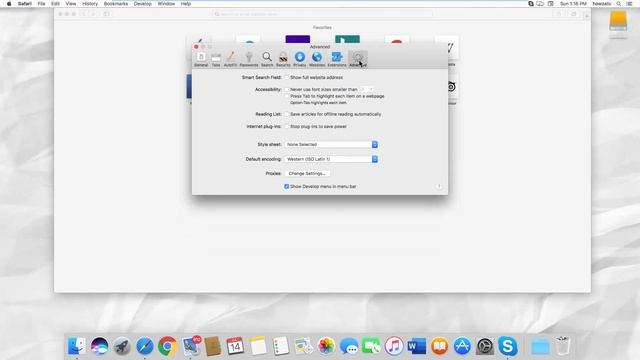Open the View menu
Image resolution: width=640 pixels, height=360 pixels.
[71, 4]
